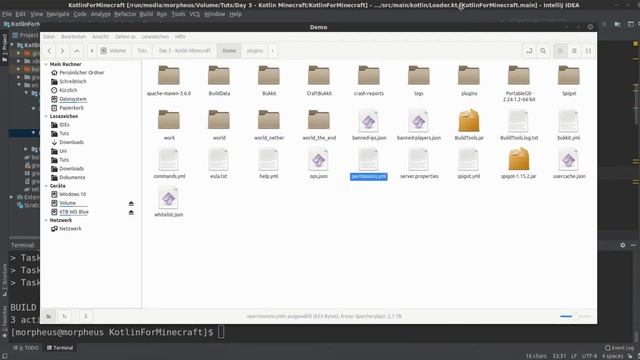Select banned-players.json file

[418, 124]
